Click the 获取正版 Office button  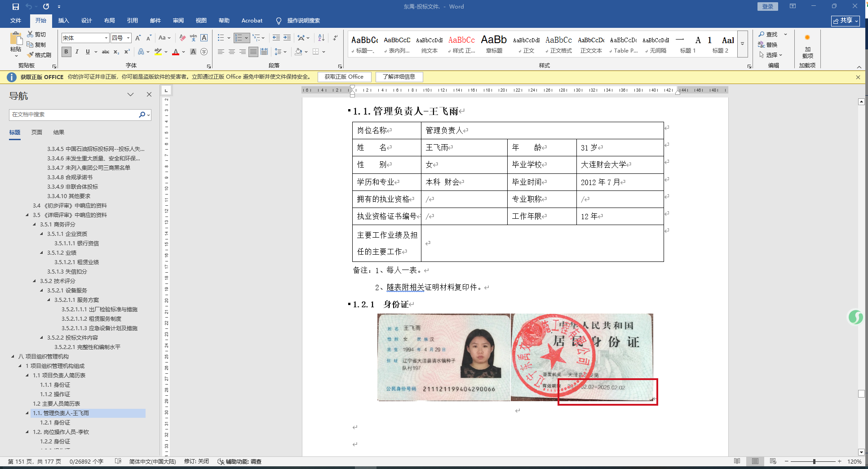click(344, 77)
